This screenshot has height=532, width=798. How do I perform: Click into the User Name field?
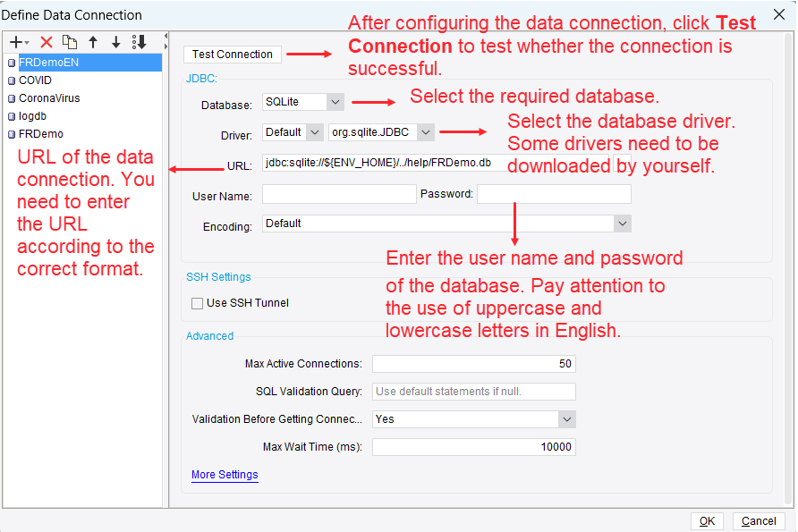pyautogui.click(x=339, y=194)
